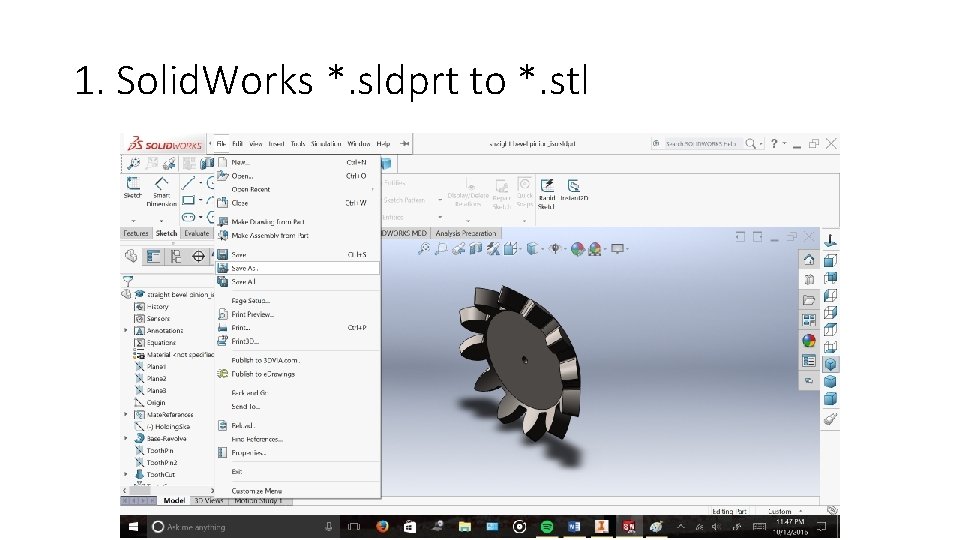Open the ConfigurationManager tab icon
The width and height of the screenshot is (960, 540).
pyautogui.click(x=176, y=257)
